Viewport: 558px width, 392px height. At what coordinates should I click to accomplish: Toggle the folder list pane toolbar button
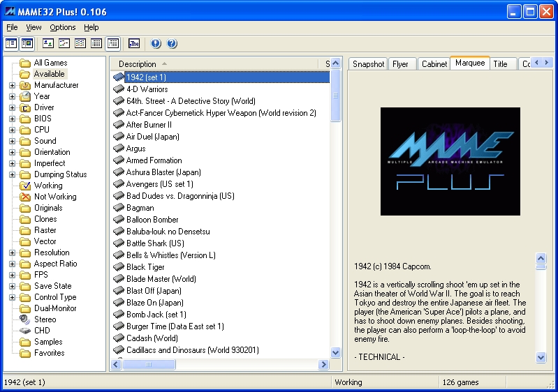coord(11,43)
